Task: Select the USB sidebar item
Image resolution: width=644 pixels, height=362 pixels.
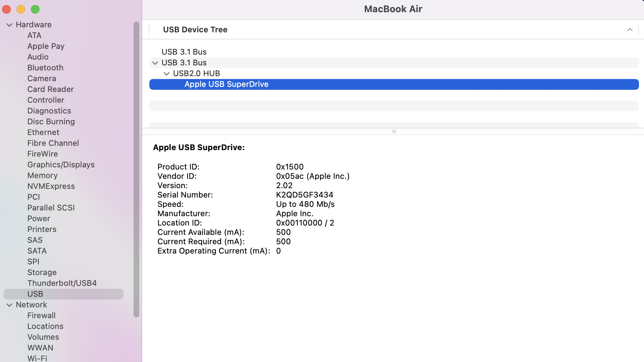Action: tap(64, 294)
